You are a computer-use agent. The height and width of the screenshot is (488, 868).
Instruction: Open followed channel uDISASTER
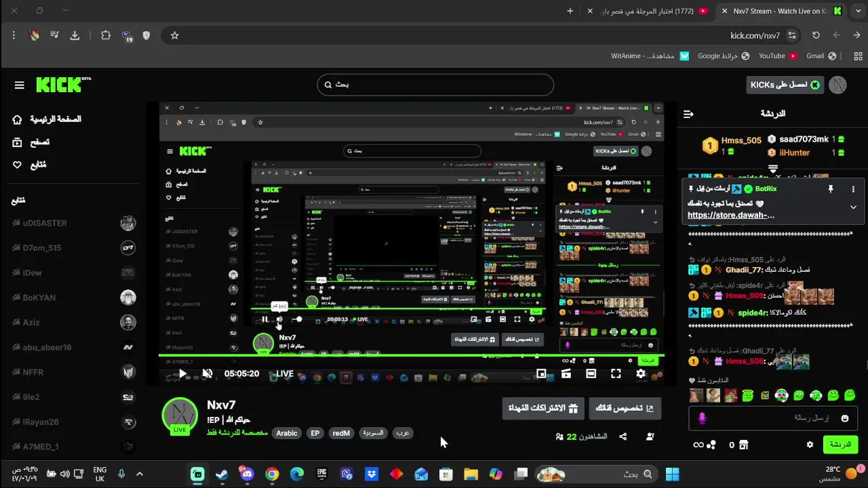click(x=75, y=223)
